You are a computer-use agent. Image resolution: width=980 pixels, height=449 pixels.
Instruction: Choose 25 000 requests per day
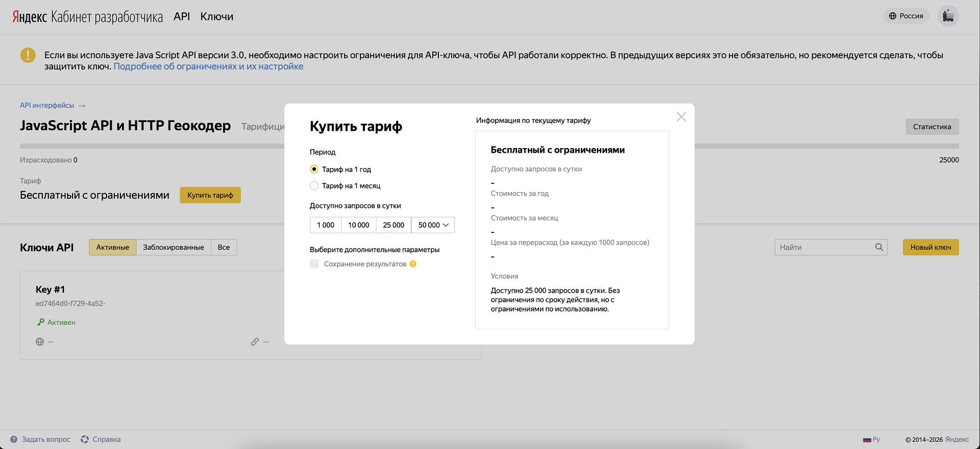pos(394,225)
